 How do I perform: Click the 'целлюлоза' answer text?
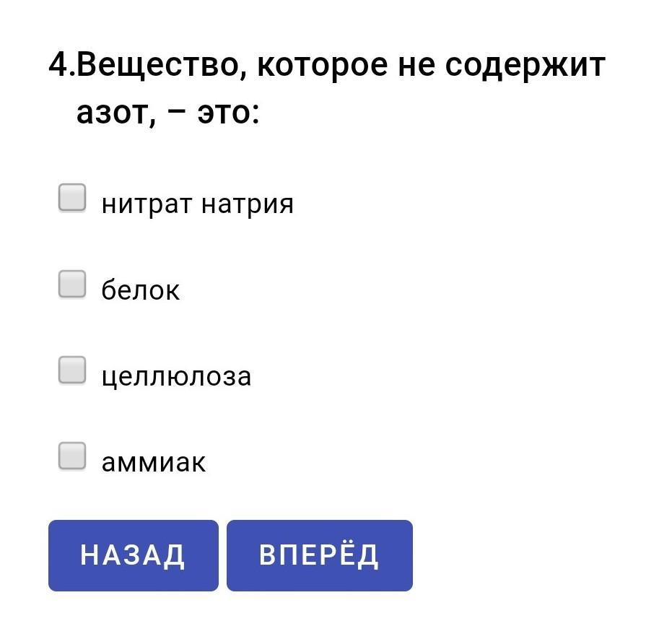[176, 377]
